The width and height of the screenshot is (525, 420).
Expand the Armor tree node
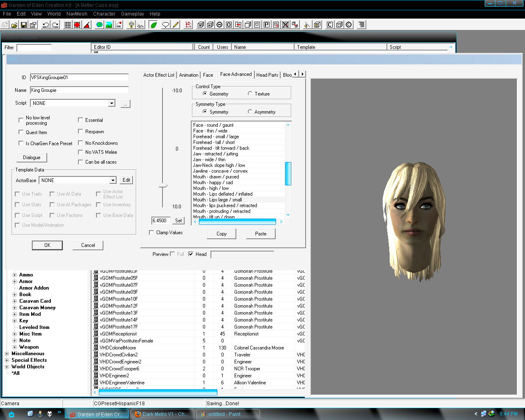tap(15, 282)
